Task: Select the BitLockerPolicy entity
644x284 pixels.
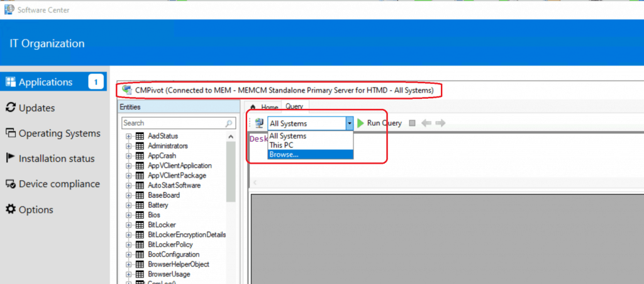Action: 170,244
